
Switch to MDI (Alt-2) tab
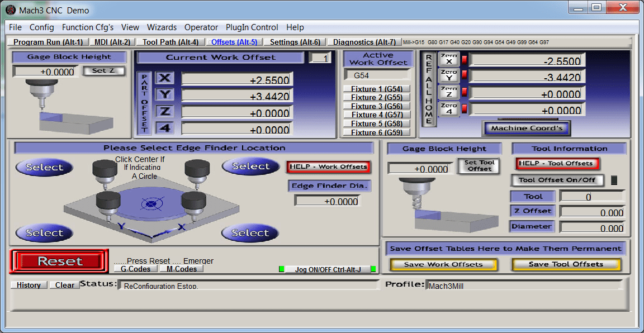click(x=112, y=42)
